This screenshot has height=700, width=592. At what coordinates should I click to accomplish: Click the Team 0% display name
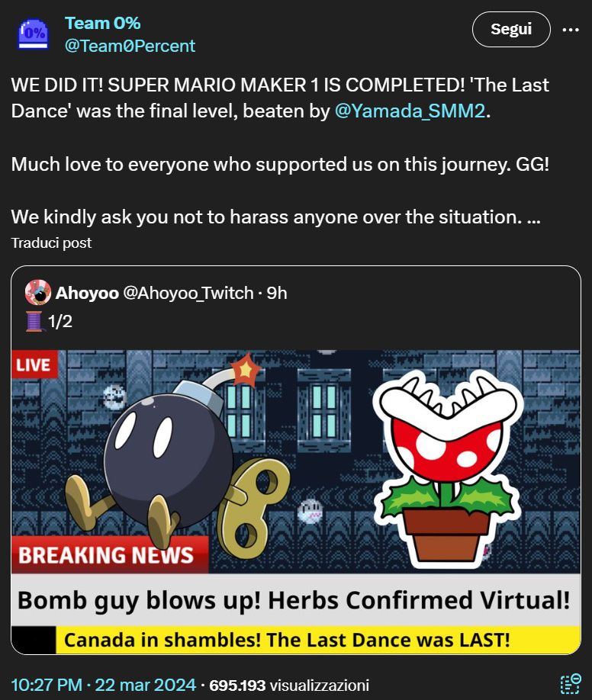pos(103,23)
